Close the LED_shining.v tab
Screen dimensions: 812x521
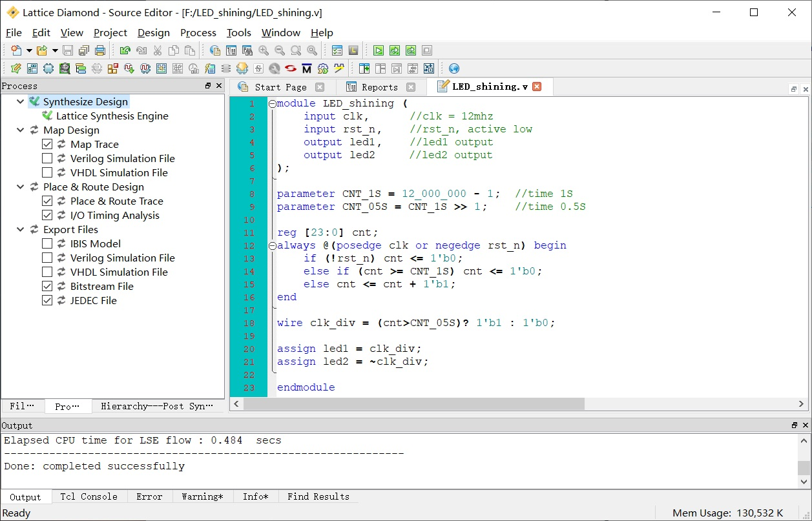(x=537, y=87)
